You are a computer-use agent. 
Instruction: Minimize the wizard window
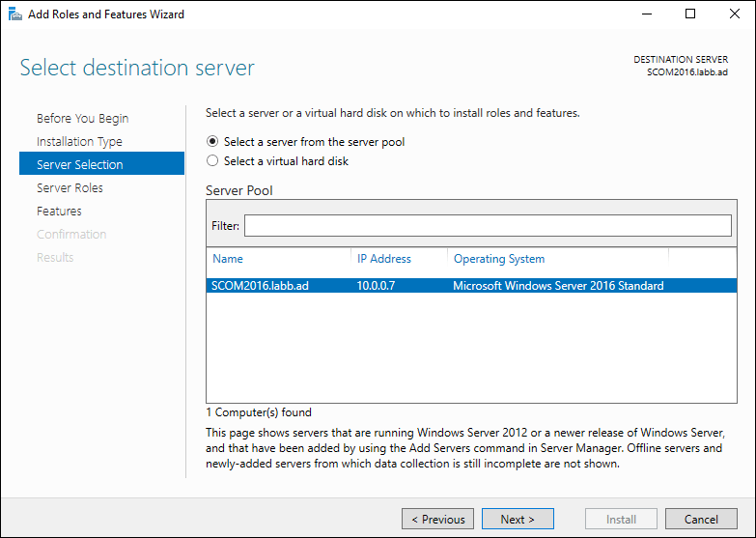pyautogui.click(x=647, y=14)
